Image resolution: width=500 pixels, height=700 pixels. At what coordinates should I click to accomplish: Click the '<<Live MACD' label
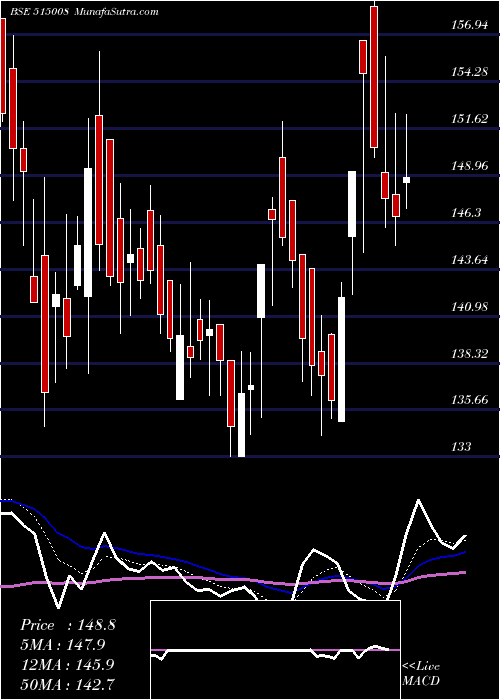(421, 674)
